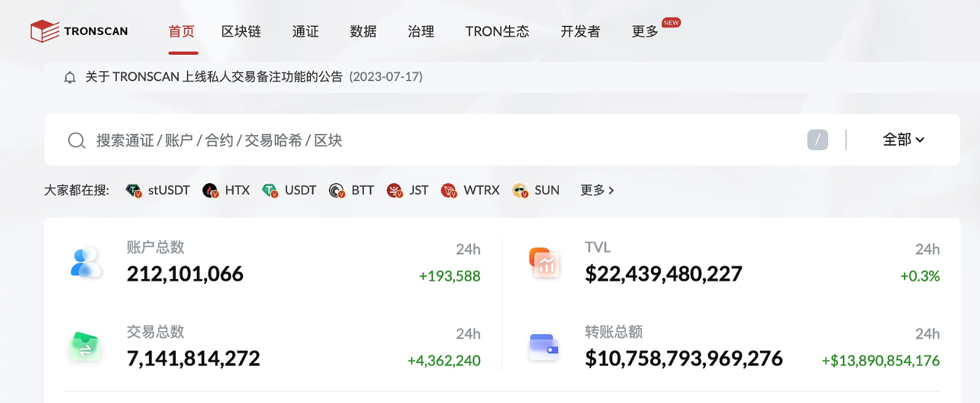Click the WTRX token icon

click(x=449, y=190)
